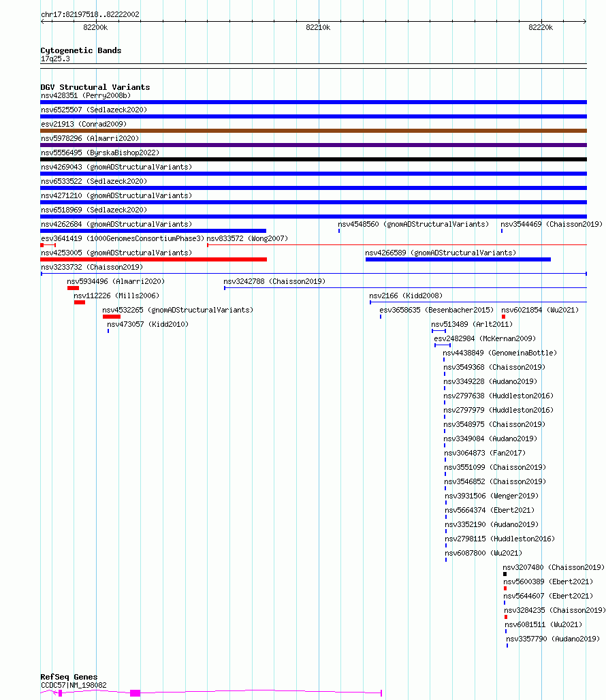Click the black nsv5556495 (ByrskaBishop2022) bar
606x700 pixels.
click(x=313, y=159)
